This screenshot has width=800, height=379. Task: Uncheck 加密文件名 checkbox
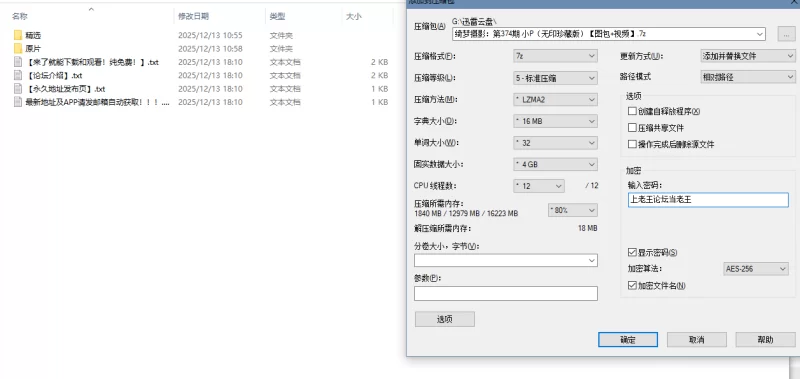tap(633, 286)
